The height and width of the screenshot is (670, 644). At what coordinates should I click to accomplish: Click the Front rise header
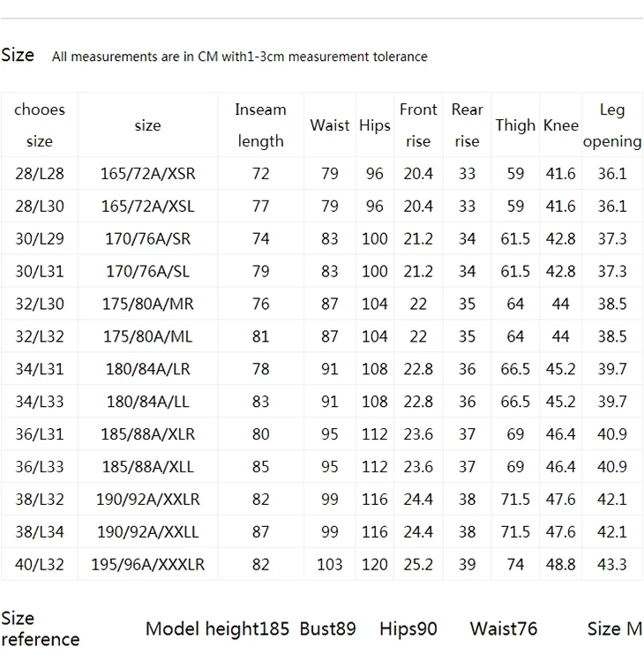pos(418,124)
